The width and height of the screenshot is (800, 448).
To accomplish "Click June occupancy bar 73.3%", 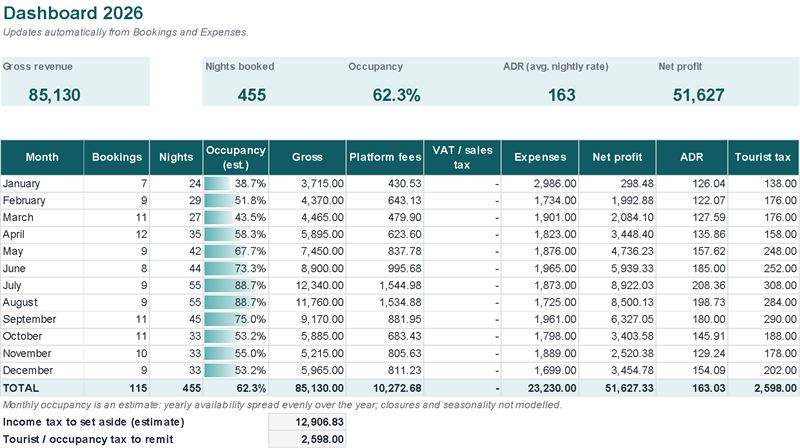I will 236,268.
